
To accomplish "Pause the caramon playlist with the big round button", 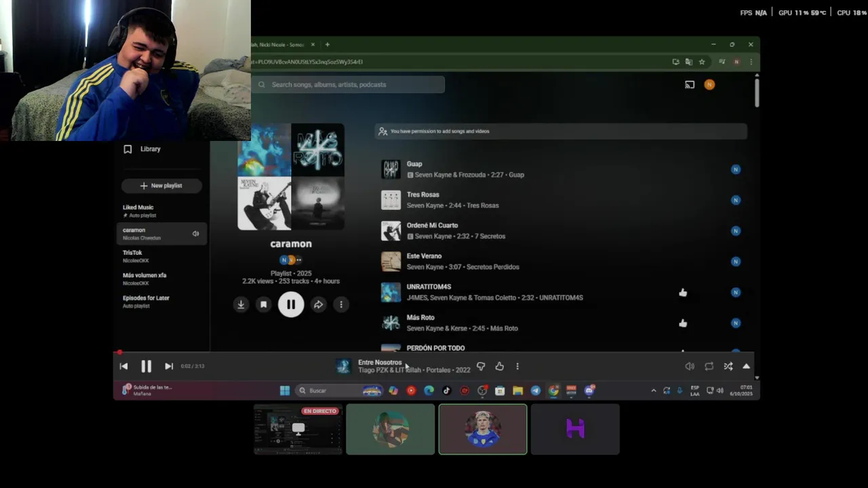I will 291,305.
